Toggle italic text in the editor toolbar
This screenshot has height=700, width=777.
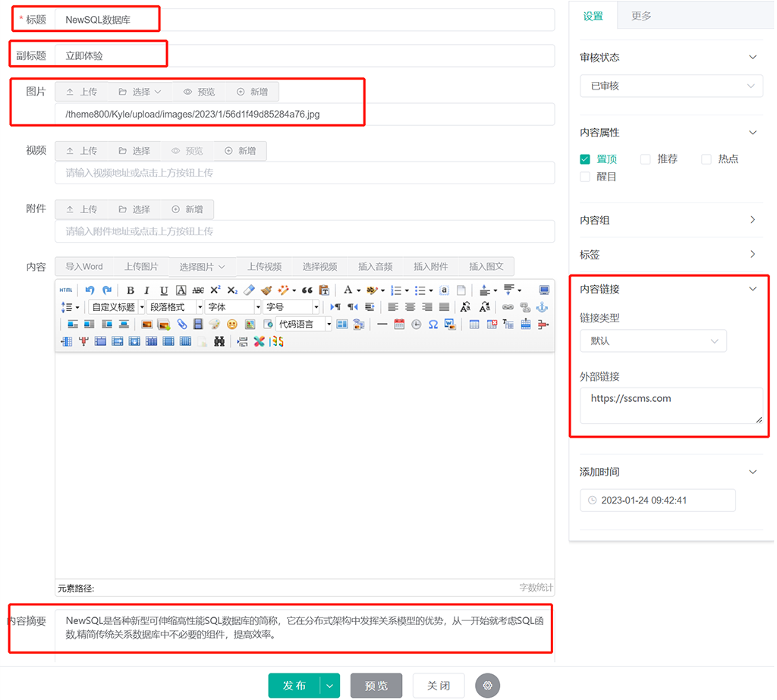pyautogui.click(x=146, y=290)
